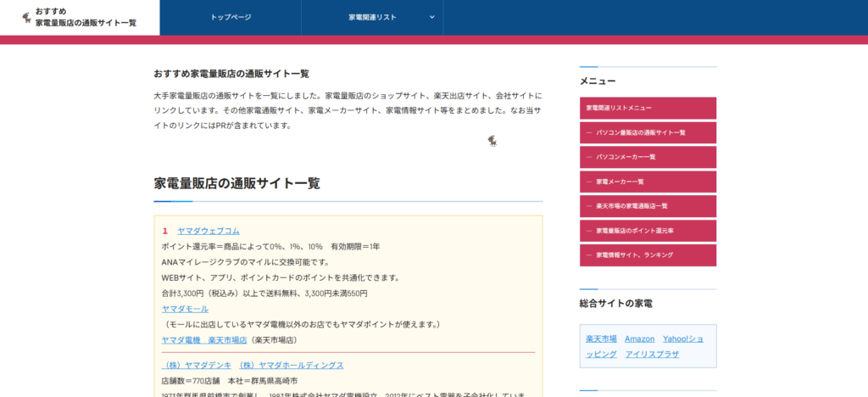Open ヤマダ電機 楽天市場店 link
Screen dimensions: 868x397
tap(203, 339)
